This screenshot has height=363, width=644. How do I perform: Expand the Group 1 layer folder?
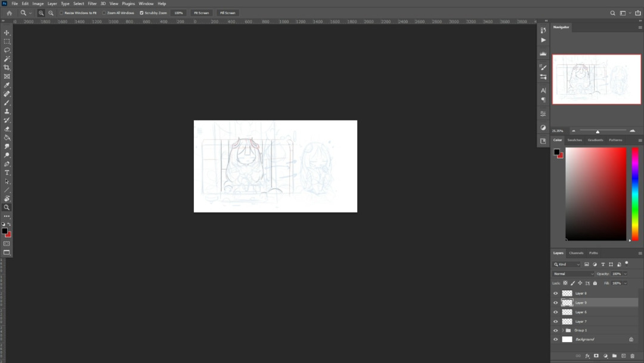pos(562,330)
